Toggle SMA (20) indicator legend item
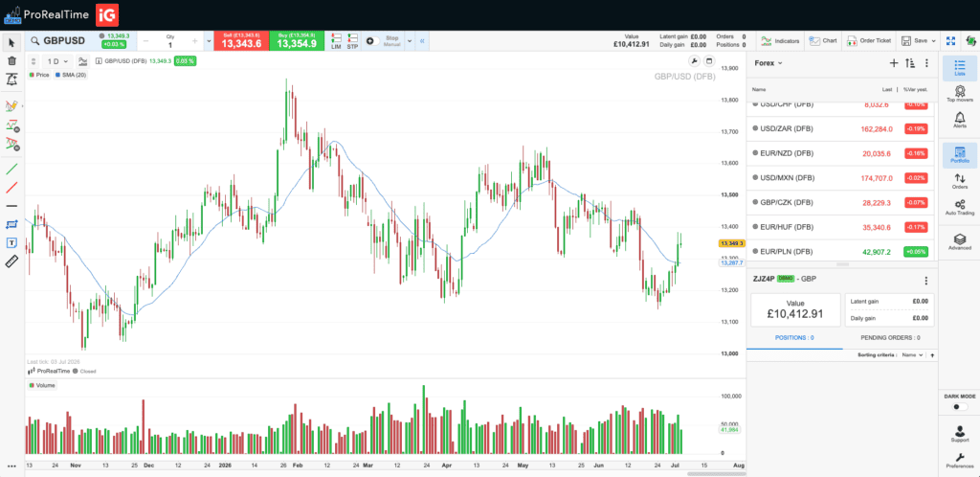Image resolution: width=980 pixels, height=477 pixels. [x=71, y=75]
